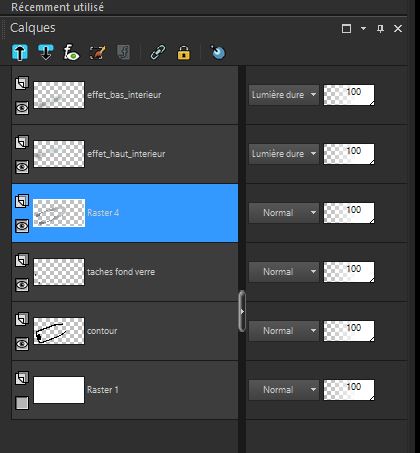This screenshot has width=420, height=453.
Task: Hide the effet_bas_interieur layer
Action: [22, 108]
